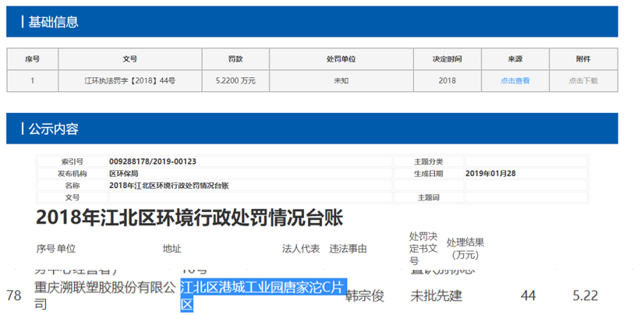
Task: Click company name 重庆溯联塑胶股份有限公司
Action: tap(105, 296)
